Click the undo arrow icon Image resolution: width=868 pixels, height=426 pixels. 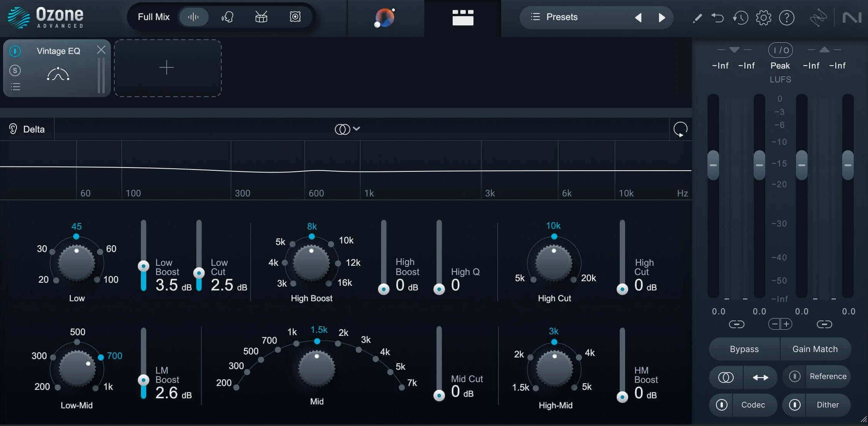(x=717, y=18)
